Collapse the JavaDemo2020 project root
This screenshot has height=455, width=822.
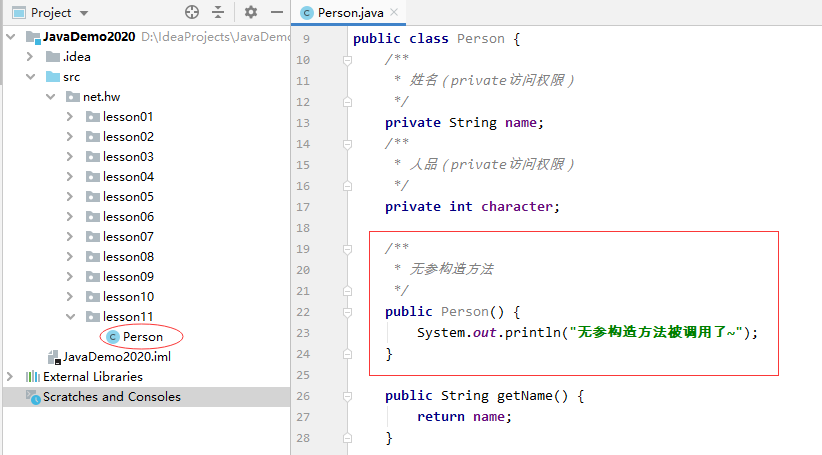11,37
